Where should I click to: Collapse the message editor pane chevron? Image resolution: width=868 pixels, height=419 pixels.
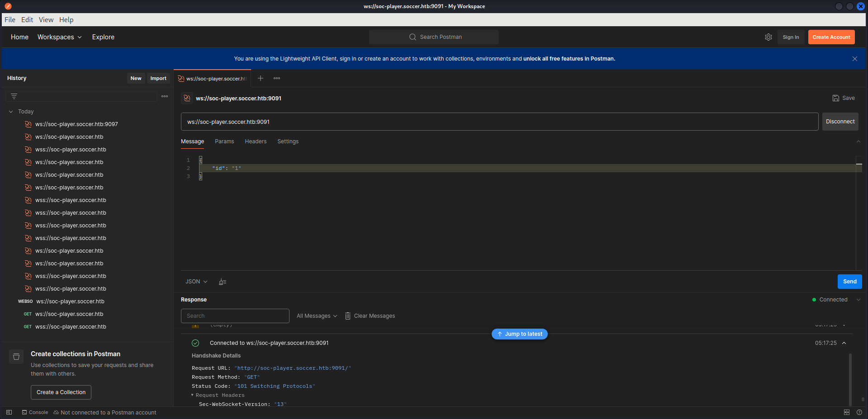pyautogui.click(x=858, y=141)
